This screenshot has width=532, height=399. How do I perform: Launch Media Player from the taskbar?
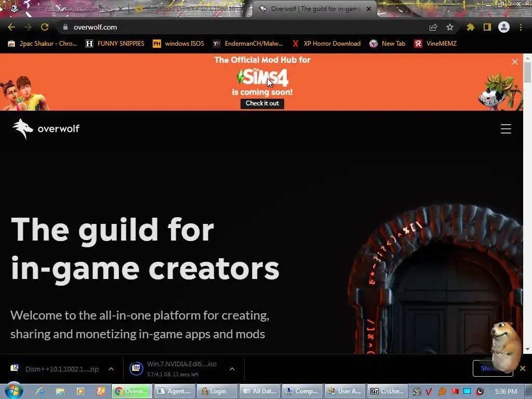point(81,391)
